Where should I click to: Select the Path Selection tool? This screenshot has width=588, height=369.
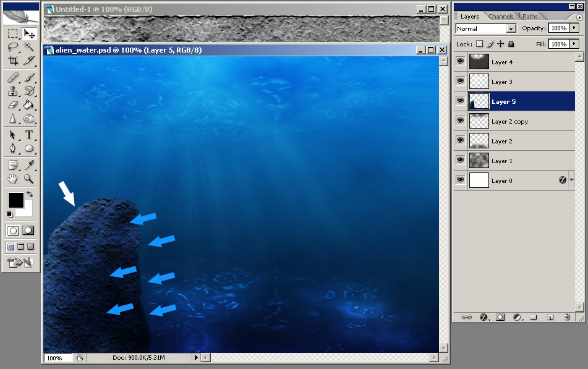click(13, 135)
